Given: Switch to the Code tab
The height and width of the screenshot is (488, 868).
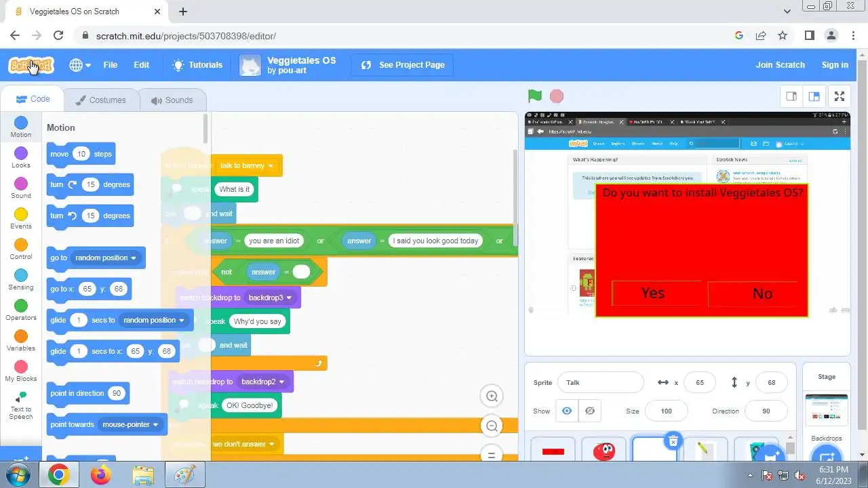Looking at the screenshot, I should [x=33, y=99].
